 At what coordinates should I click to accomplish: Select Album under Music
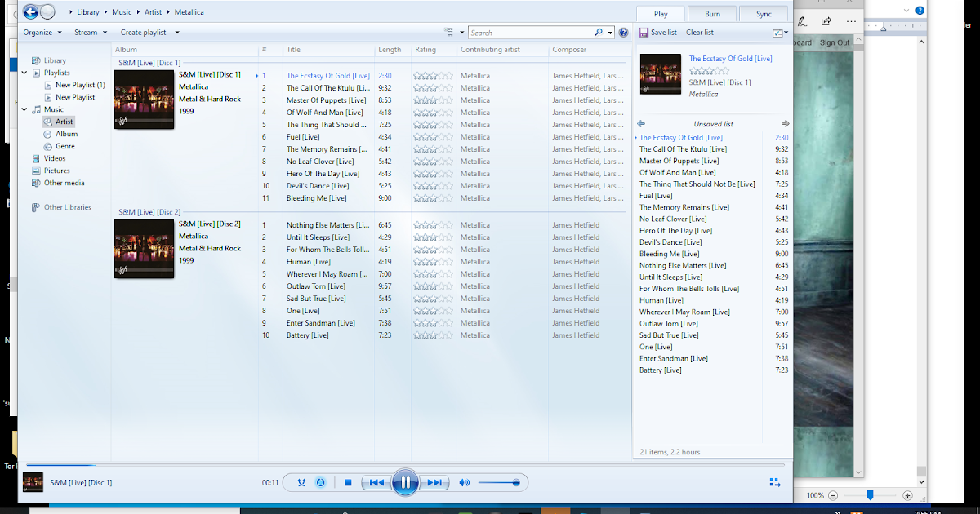click(66, 134)
